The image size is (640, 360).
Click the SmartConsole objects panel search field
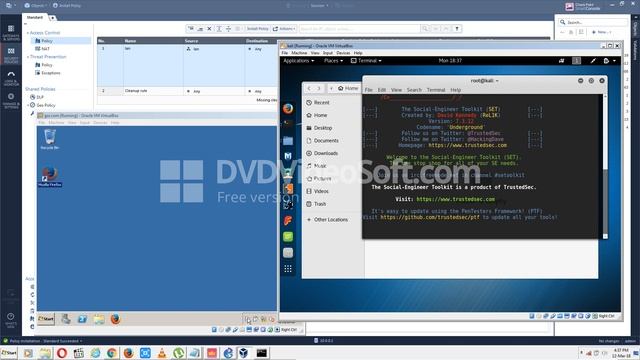pos(593,22)
